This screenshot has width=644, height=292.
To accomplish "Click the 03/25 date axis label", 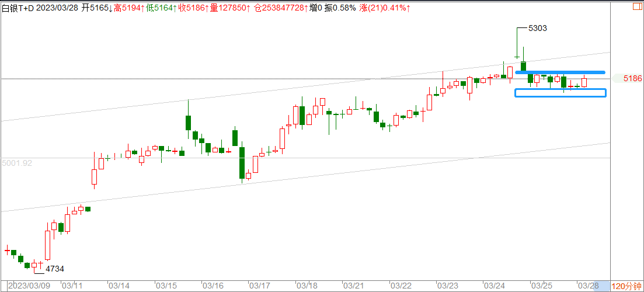I will tap(541, 286).
